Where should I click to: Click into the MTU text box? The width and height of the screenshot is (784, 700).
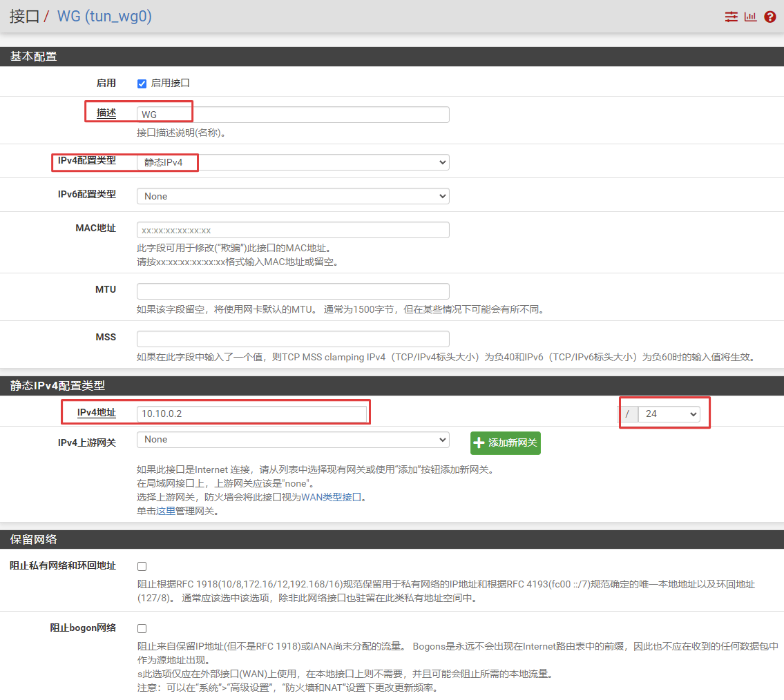click(293, 291)
